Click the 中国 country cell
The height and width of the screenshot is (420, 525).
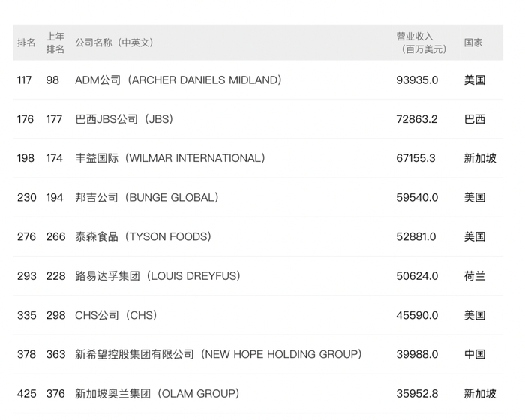click(475, 354)
